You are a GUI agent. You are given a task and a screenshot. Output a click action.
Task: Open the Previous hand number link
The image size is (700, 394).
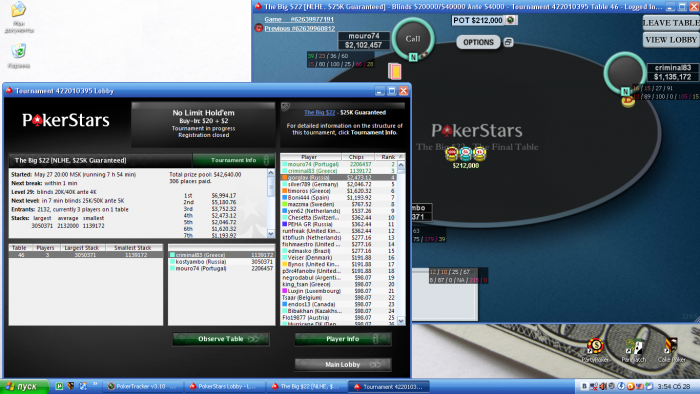coord(300,28)
